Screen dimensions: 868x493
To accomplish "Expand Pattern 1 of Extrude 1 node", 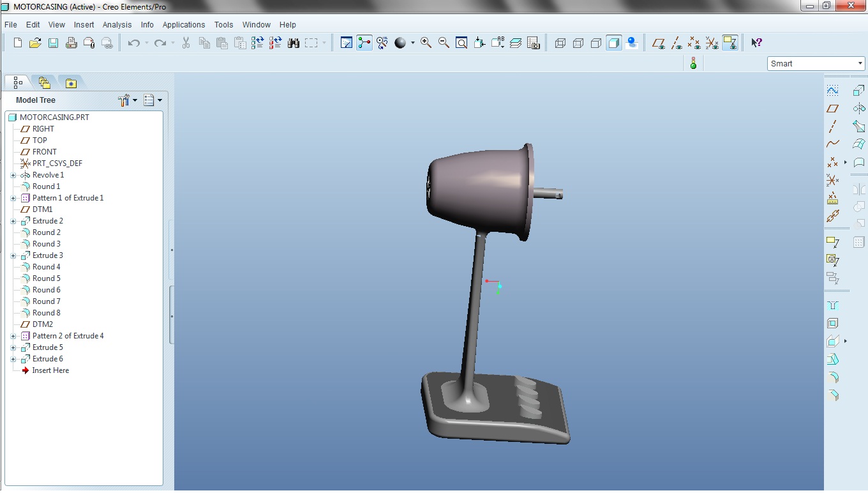I will point(13,198).
